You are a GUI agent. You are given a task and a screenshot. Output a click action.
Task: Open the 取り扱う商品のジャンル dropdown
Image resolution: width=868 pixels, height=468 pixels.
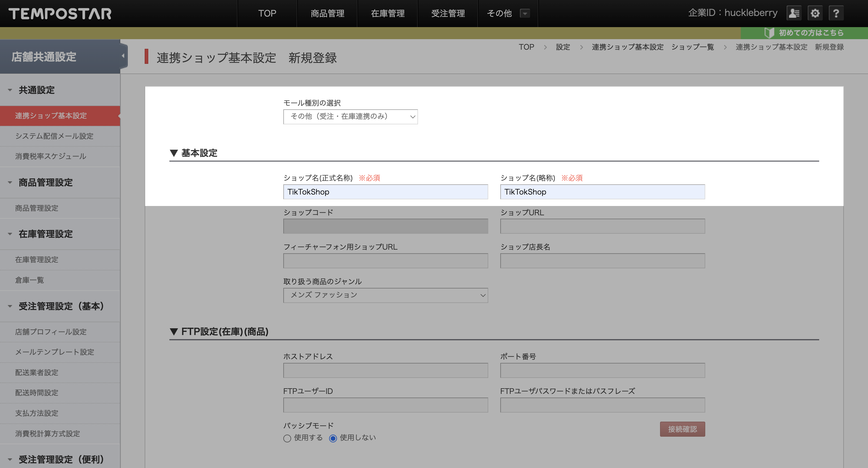pyautogui.click(x=385, y=295)
